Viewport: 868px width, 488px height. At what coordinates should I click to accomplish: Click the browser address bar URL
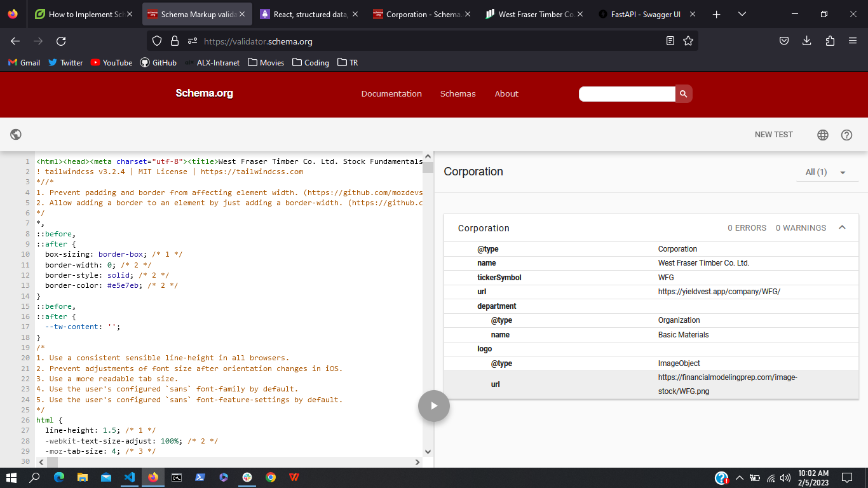pos(258,41)
